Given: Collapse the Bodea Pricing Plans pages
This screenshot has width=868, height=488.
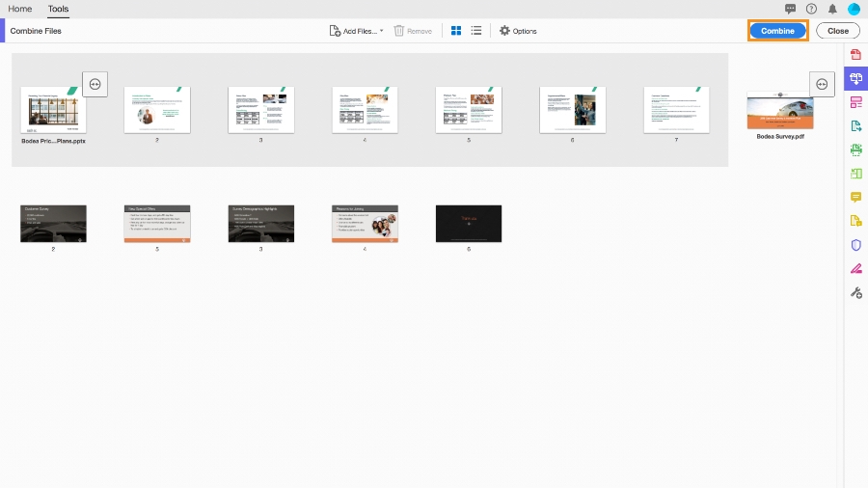Looking at the screenshot, I should click(x=95, y=84).
